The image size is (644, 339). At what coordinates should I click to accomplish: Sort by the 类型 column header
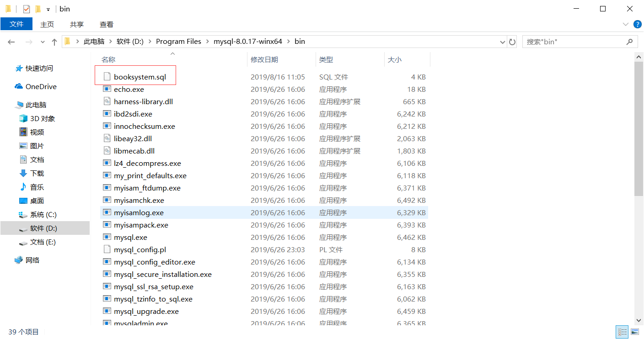(x=326, y=59)
